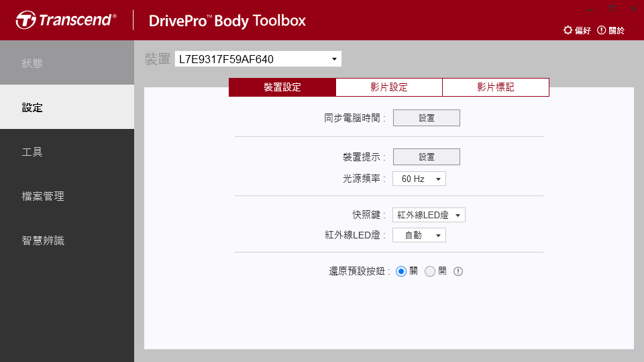Open preferences via the gear icon
Screen dimensions: 644x362
coord(568,30)
